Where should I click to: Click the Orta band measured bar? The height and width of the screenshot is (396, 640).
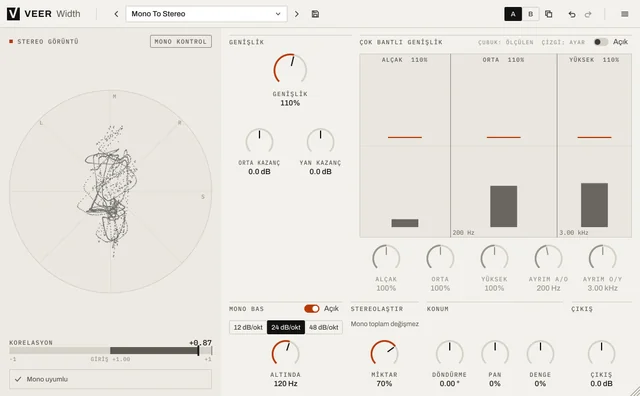click(504, 206)
